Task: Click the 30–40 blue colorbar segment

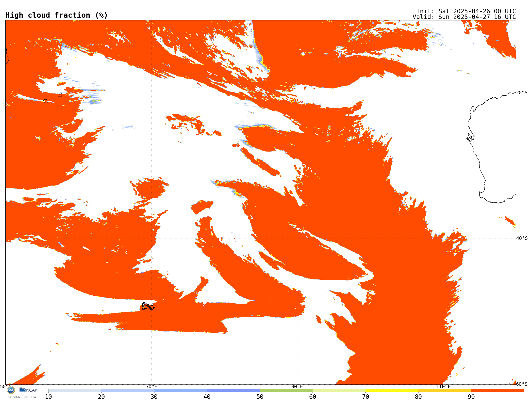Action: tap(181, 391)
